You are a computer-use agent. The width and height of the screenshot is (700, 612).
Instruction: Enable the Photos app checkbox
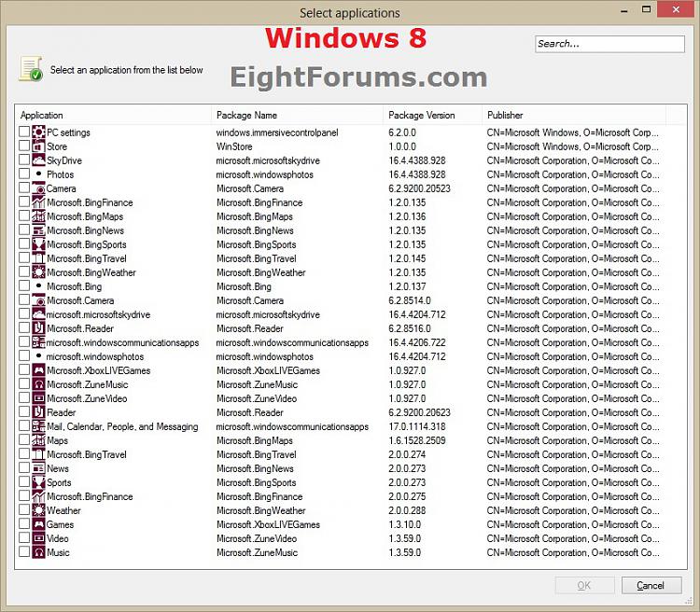[24, 174]
